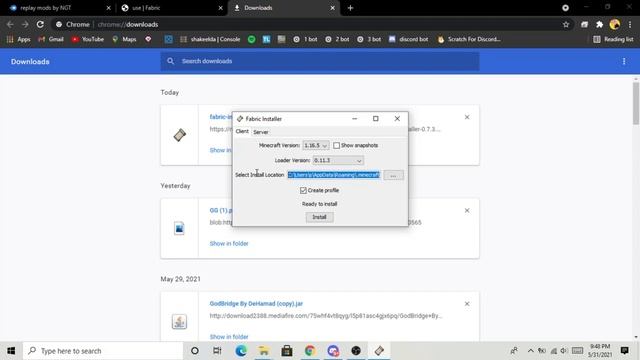Open a new Chrome tab
Image resolution: width=640 pixels, height=360 pixels.
(350, 8)
